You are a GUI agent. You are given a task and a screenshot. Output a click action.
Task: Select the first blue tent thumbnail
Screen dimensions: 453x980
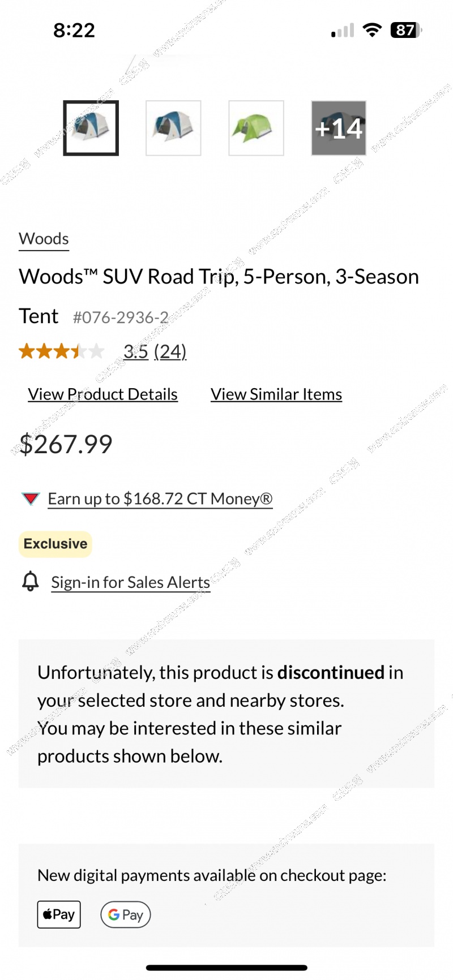point(91,128)
